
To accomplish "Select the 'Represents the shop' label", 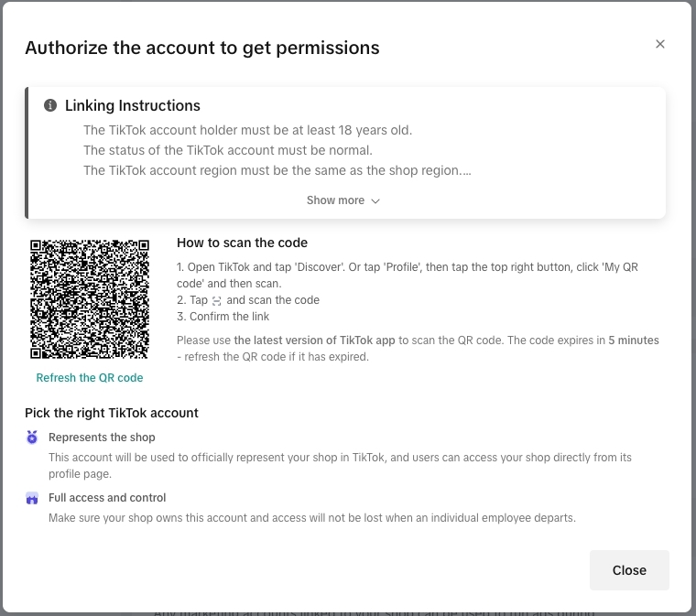I will (102, 438).
